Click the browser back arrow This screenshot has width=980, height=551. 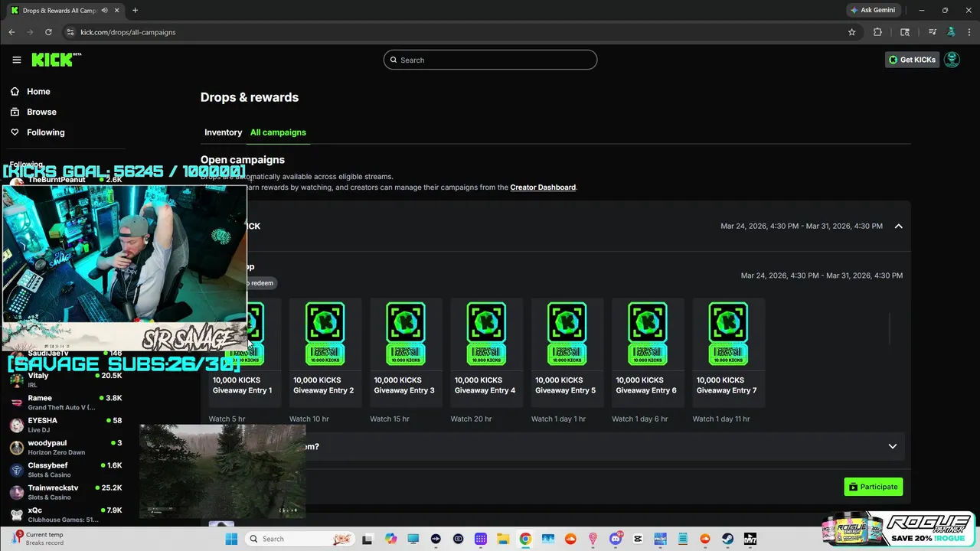click(x=11, y=32)
